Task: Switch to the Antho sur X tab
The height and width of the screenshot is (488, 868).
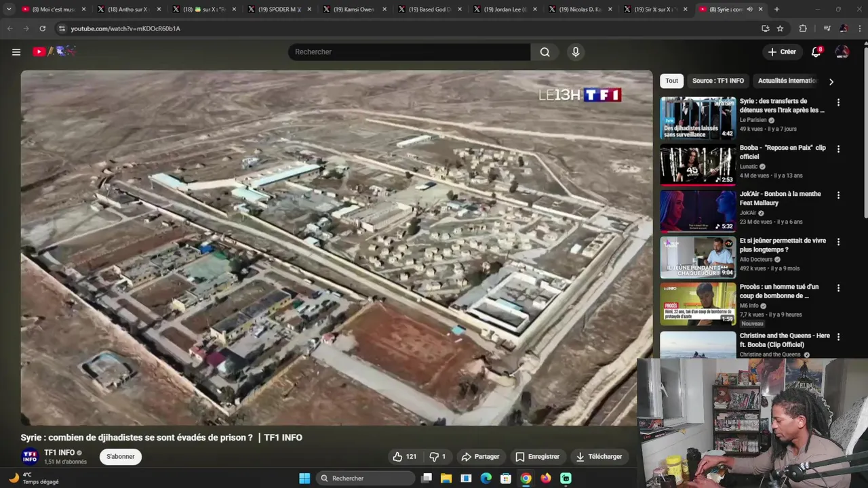Action: (127, 9)
